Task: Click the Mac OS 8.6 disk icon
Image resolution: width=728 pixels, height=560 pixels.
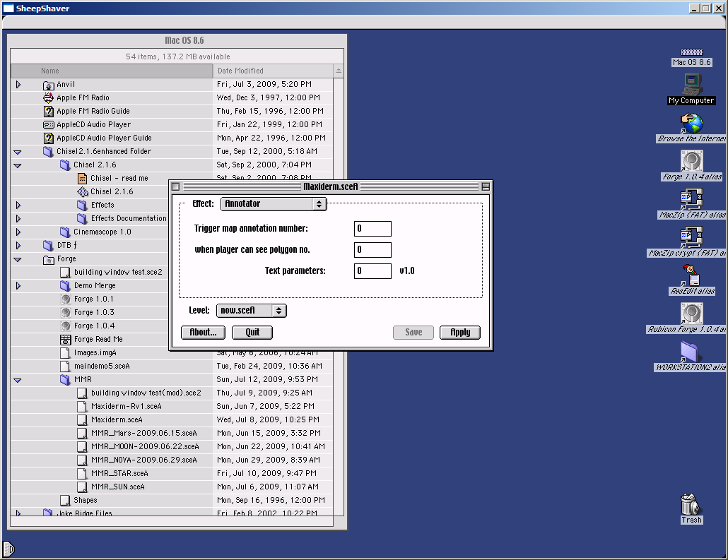Action: 691,52
